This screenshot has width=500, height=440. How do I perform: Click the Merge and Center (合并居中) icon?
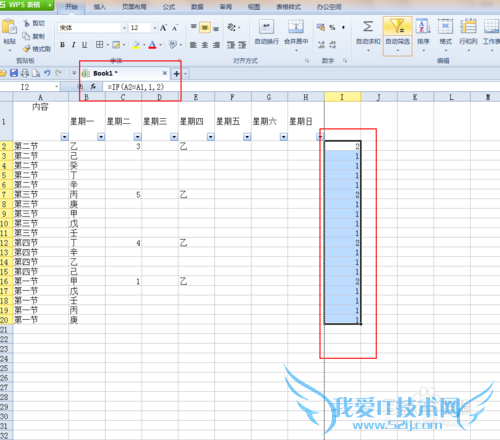tap(296, 26)
